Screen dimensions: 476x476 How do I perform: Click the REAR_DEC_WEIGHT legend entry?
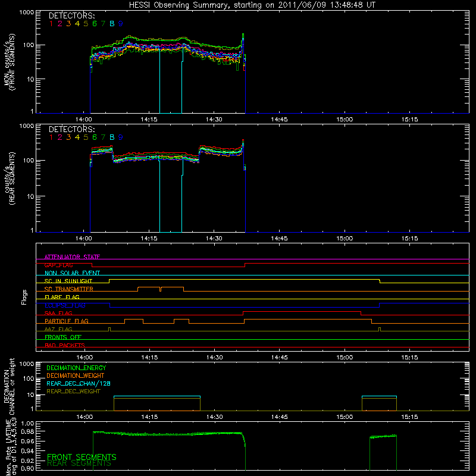[73, 392]
